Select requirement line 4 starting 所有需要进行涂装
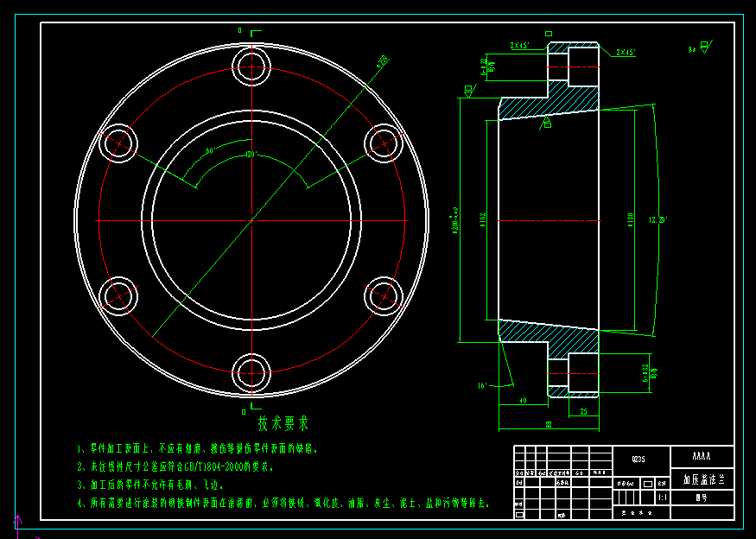 [283, 503]
